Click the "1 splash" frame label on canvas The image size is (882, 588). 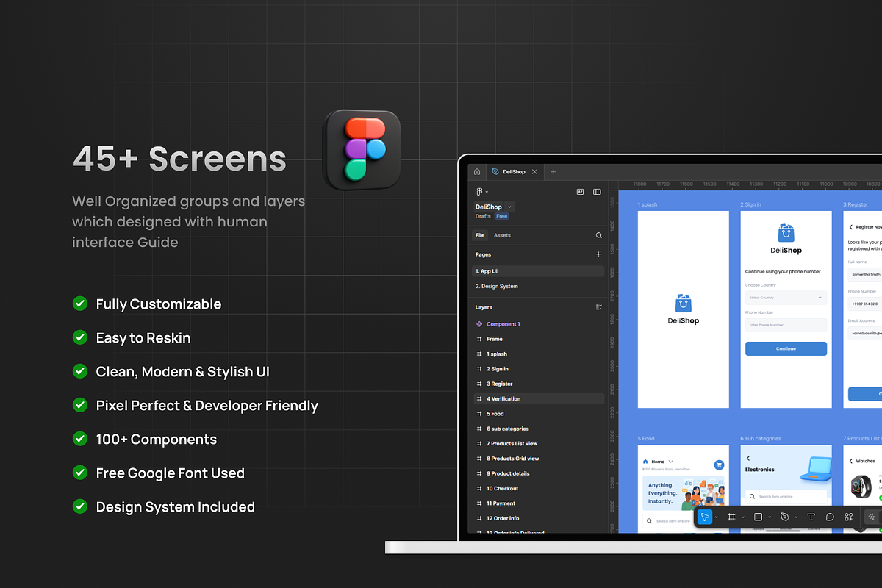[x=648, y=204]
